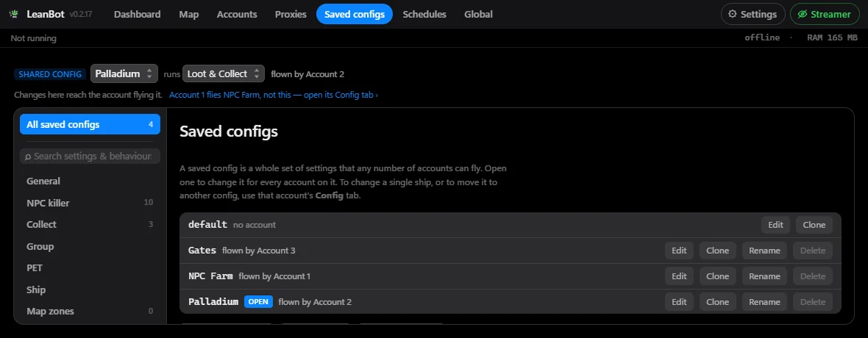Click the OPEN badge on Palladium
The height and width of the screenshot is (338, 868).
258,301
